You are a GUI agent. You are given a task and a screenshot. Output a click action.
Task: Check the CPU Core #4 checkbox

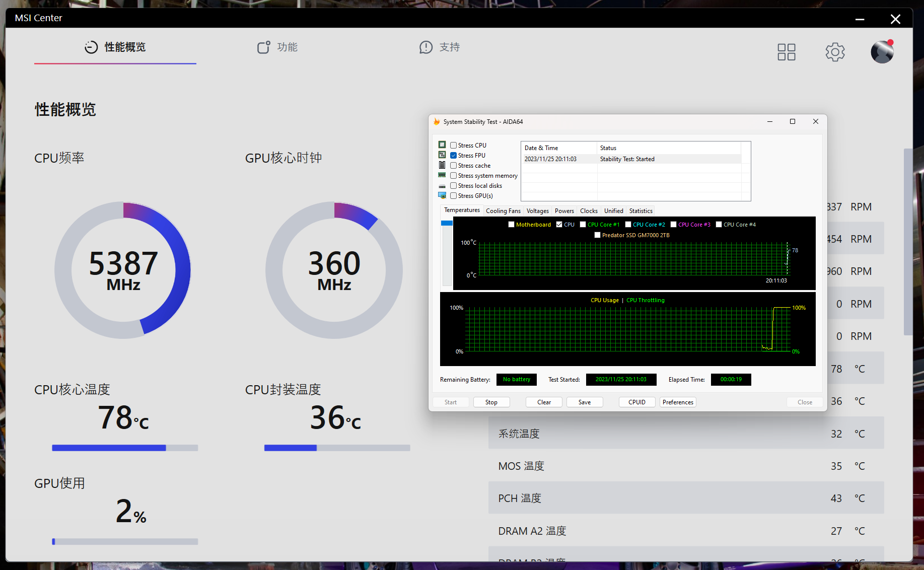click(719, 225)
